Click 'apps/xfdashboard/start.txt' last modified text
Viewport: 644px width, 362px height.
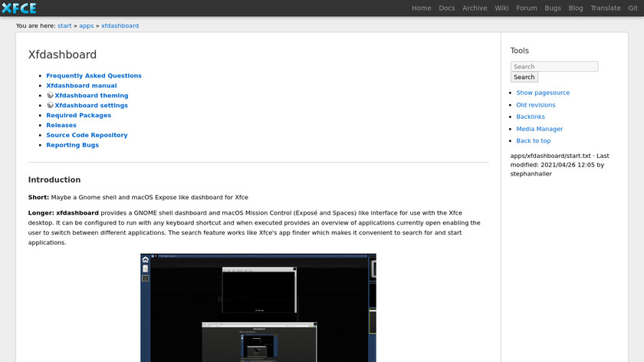tap(560, 165)
